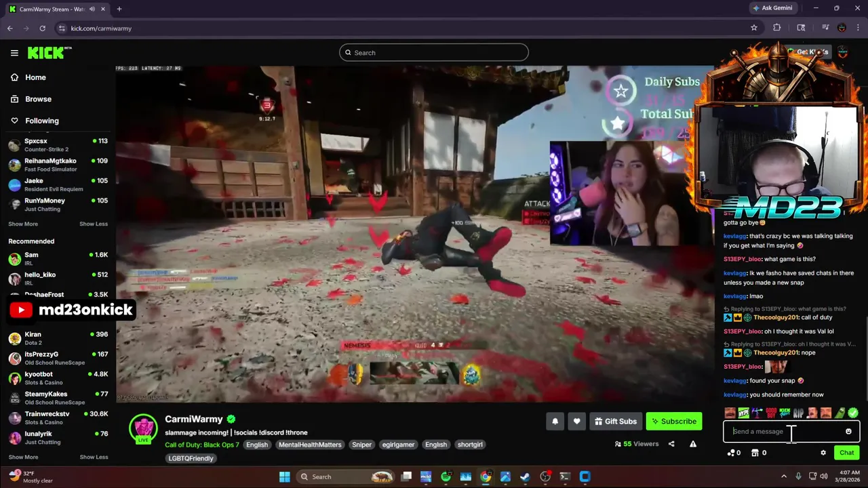Click the heart follow icon
This screenshot has height=488, width=868.
576,422
